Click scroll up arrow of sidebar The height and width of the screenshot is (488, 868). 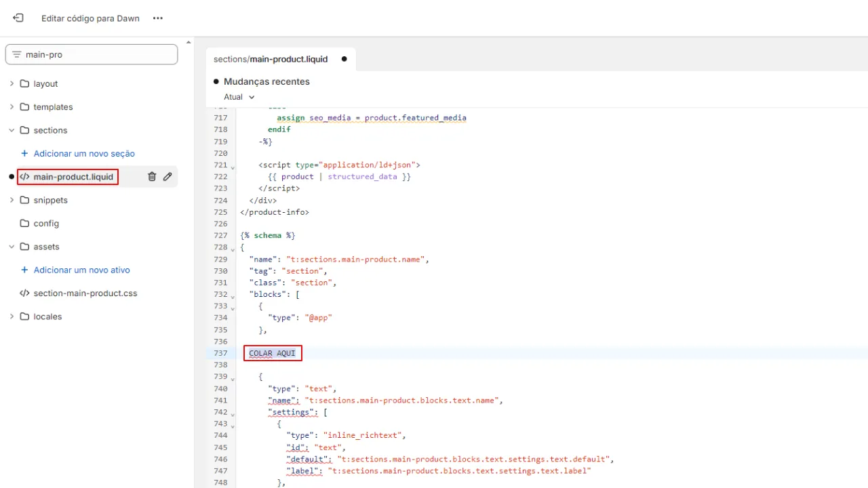189,42
